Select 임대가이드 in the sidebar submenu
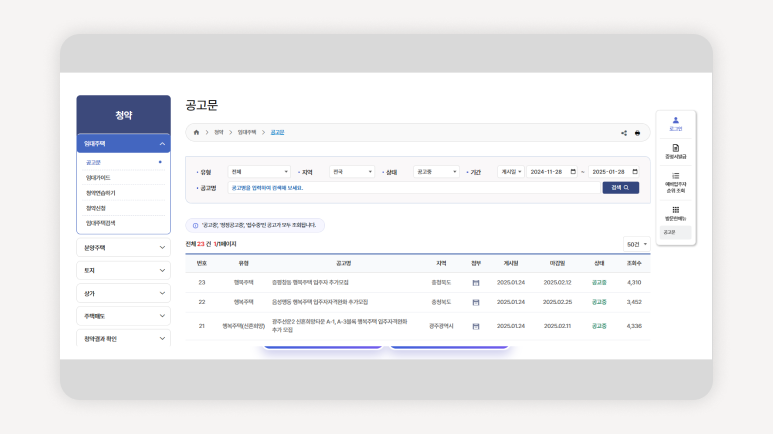This screenshot has width=773, height=434. (x=98, y=178)
